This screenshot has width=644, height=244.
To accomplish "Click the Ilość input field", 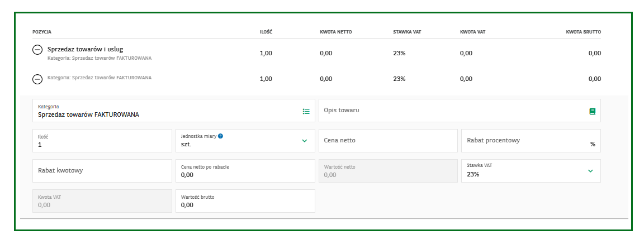I will pyautogui.click(x=102, y=141).
